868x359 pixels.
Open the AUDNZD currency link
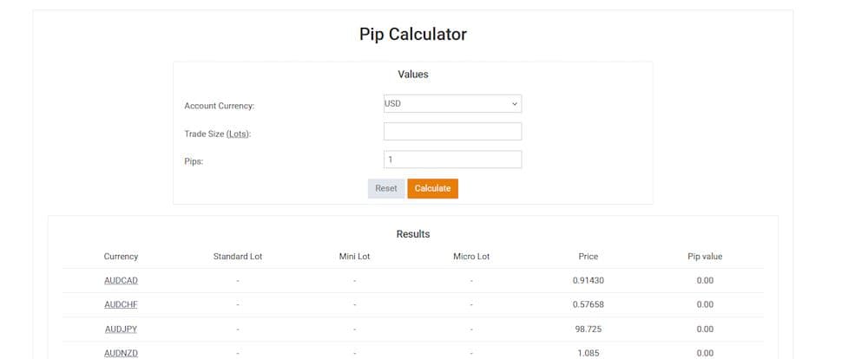(x=121, y=353)
